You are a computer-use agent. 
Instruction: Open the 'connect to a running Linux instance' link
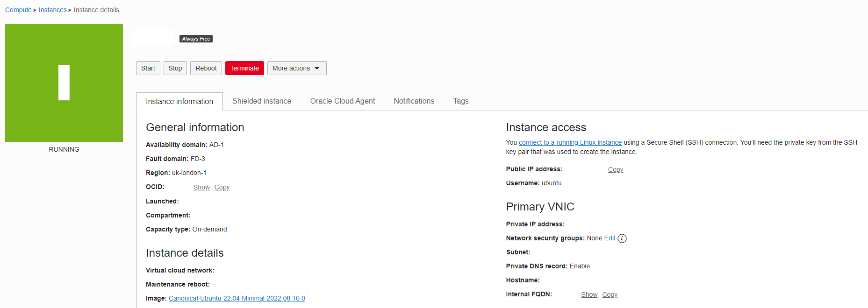point(570,142)
